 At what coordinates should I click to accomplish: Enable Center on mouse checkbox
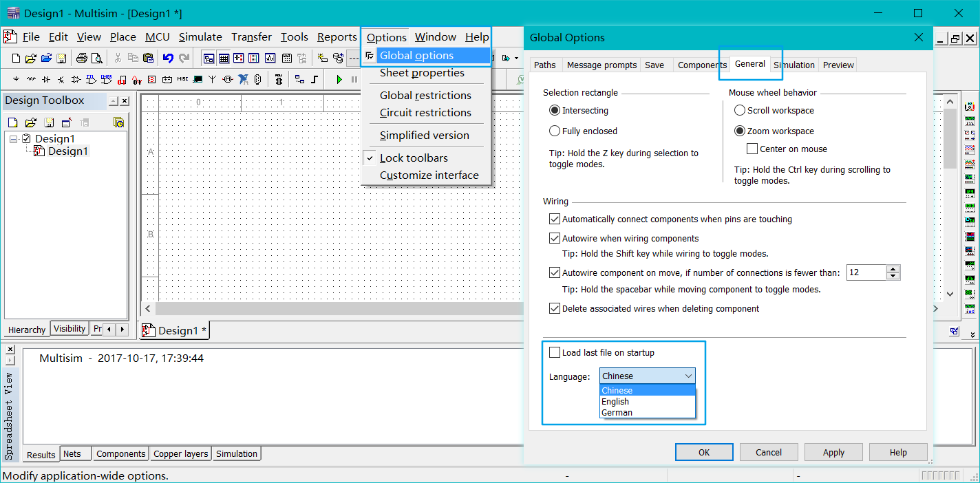tap(752, 149)
